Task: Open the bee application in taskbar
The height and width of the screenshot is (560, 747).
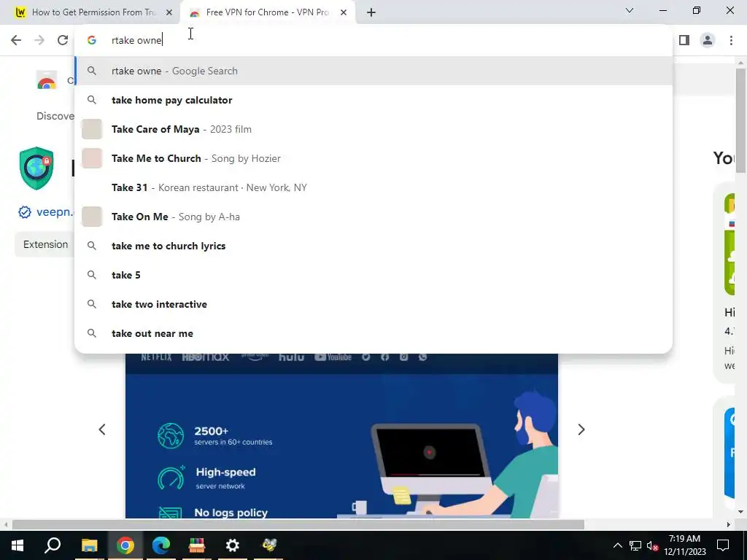Action: pyautogui.click(x=269, y=545)
